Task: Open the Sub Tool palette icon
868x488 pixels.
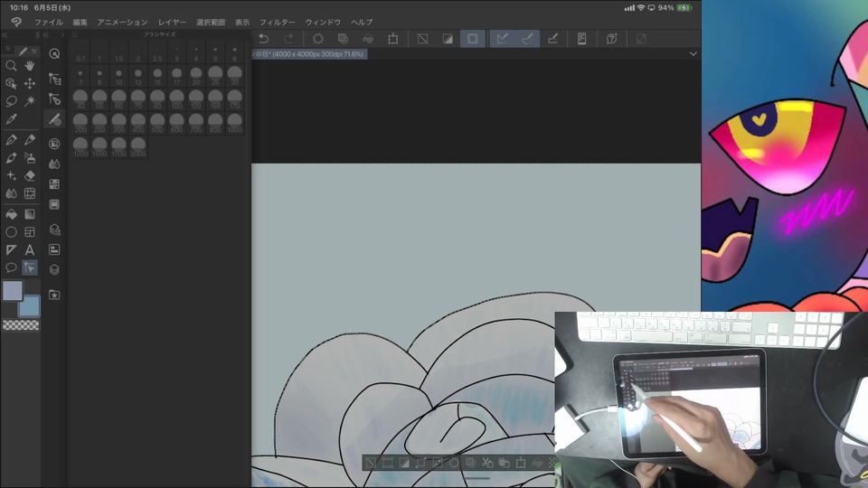Action: [x=54, y=80]
